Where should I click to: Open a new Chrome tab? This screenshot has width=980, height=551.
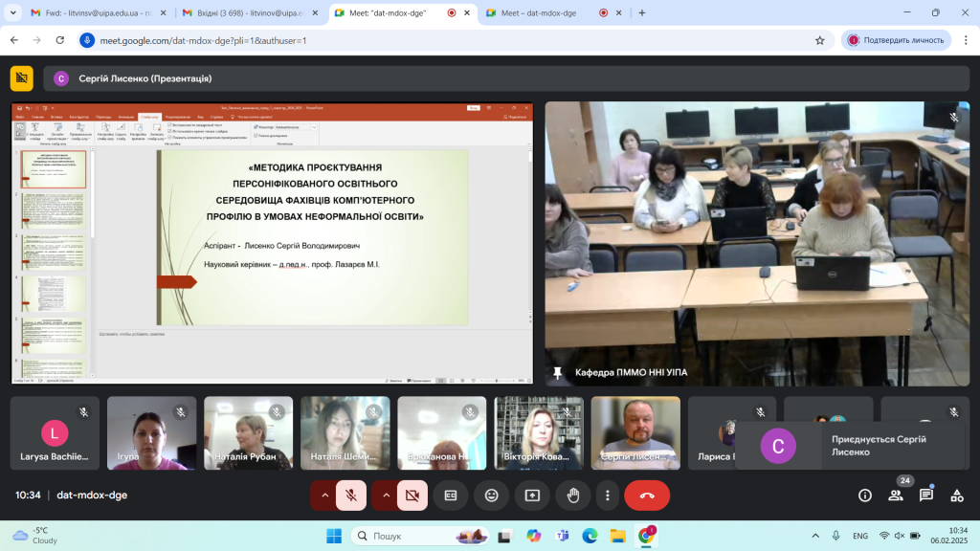(642, 12)
